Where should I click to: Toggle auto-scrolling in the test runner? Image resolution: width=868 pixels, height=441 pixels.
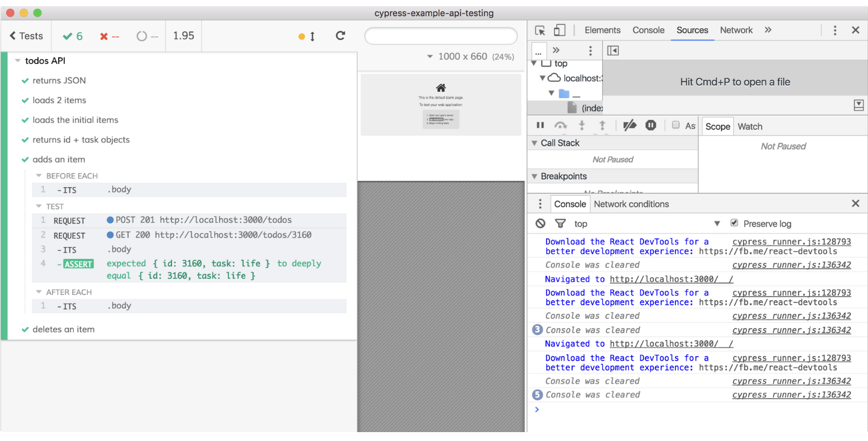tap(307, 36)
